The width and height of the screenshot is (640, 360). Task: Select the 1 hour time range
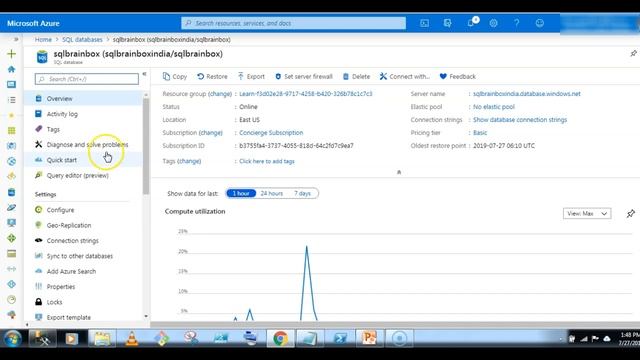pyautogui.click(x=241, y=193)
